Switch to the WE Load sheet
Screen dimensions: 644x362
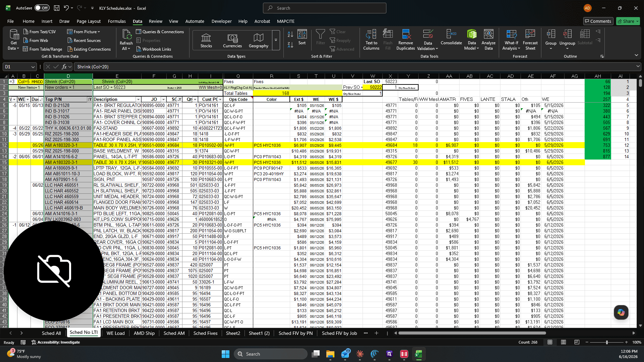point(116,333)
